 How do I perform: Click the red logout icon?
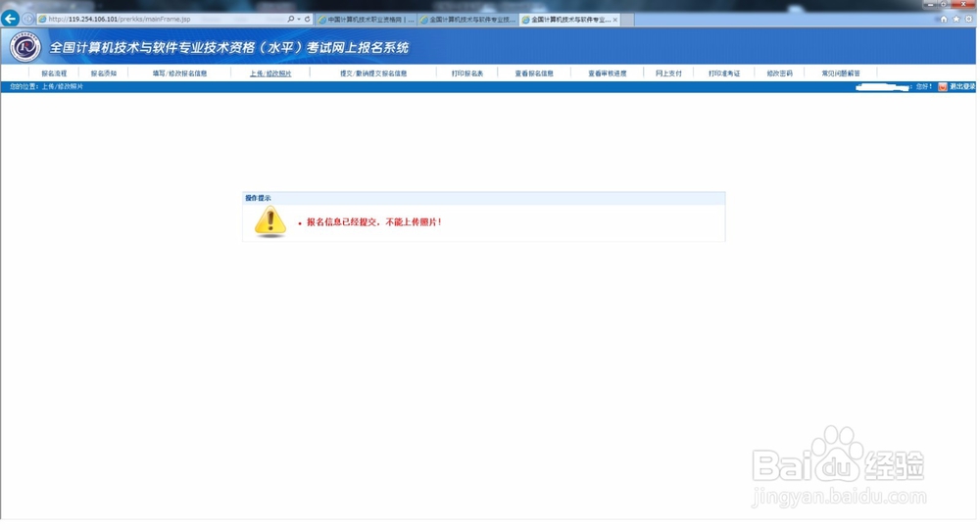(943, 87)
